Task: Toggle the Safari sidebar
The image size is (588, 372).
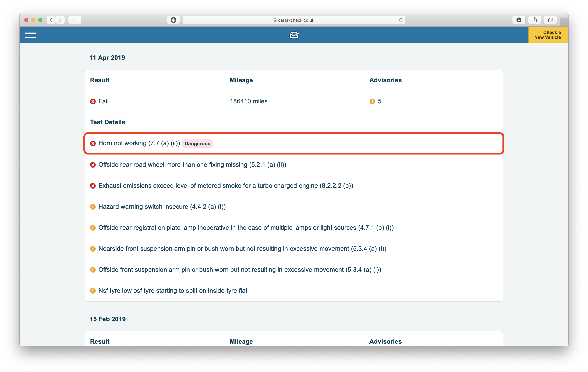Action: point(75,20)
